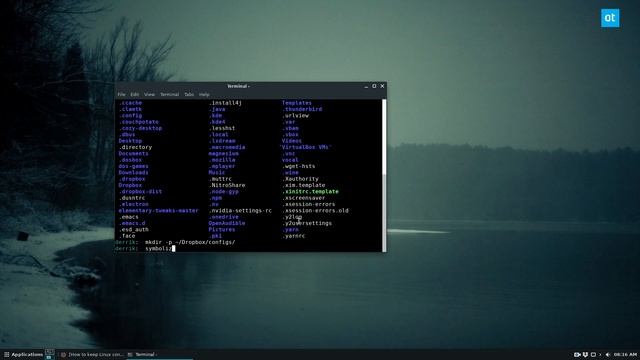This screenshot has width=640, height=360.
Task: Click the 'Documents' directory entry
Action: [133, 153]
